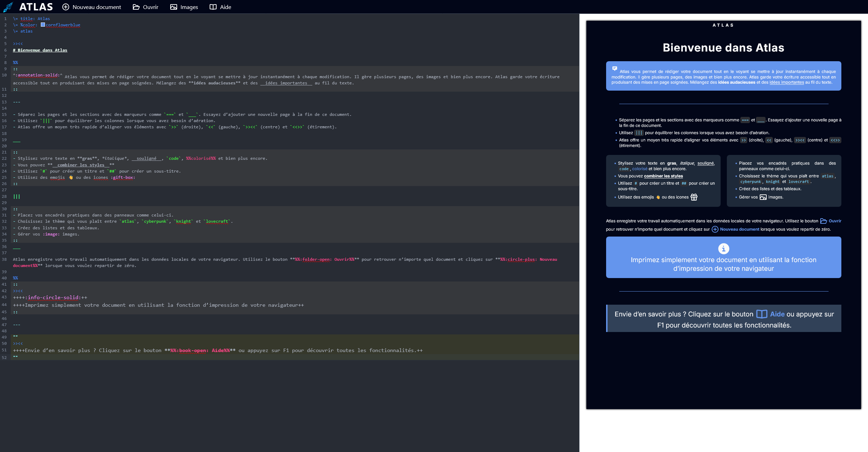This screenshot has height=452, width=868.
Task: Click the Atlas rocket logo icon
Action: [8, 7]
